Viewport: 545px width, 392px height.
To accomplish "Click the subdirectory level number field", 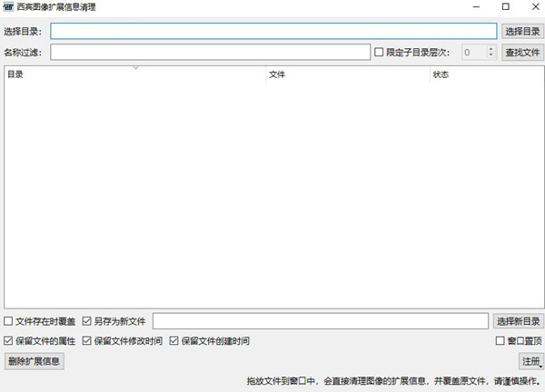I will click(474, 53).
